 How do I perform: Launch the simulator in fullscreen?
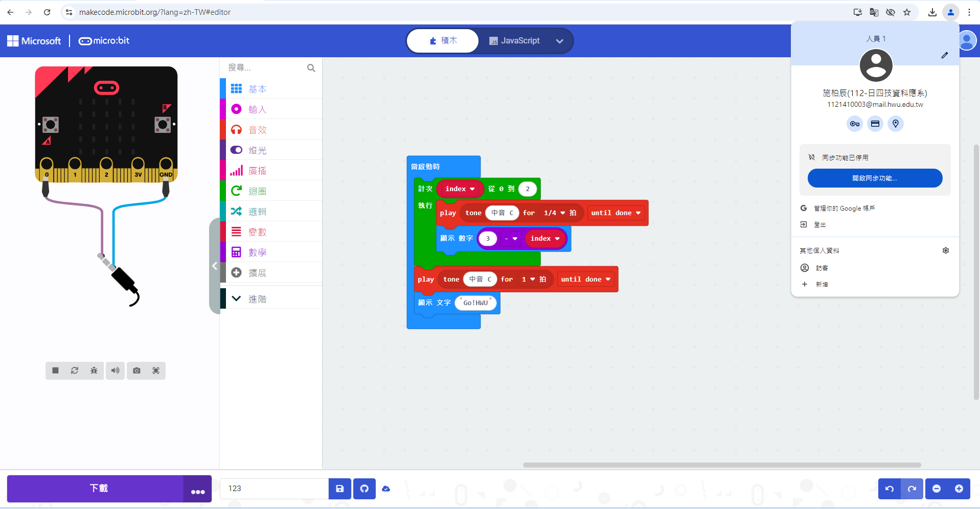pos(156,371)
